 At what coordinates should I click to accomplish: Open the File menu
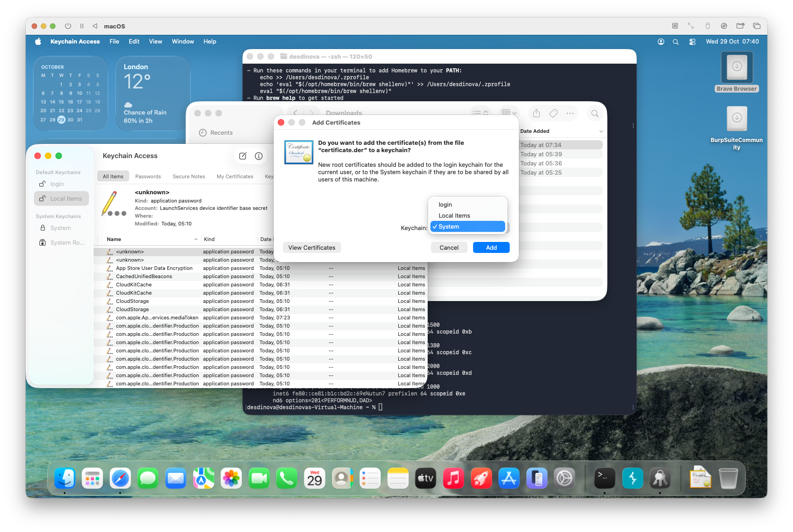tap(114, 42)
